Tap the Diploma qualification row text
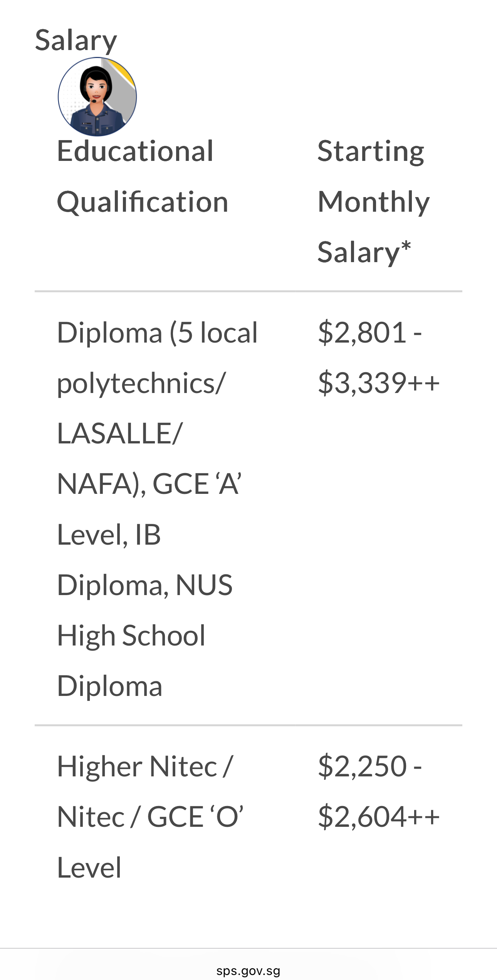This screenshot has width=497, height=980. click(157, 509)
